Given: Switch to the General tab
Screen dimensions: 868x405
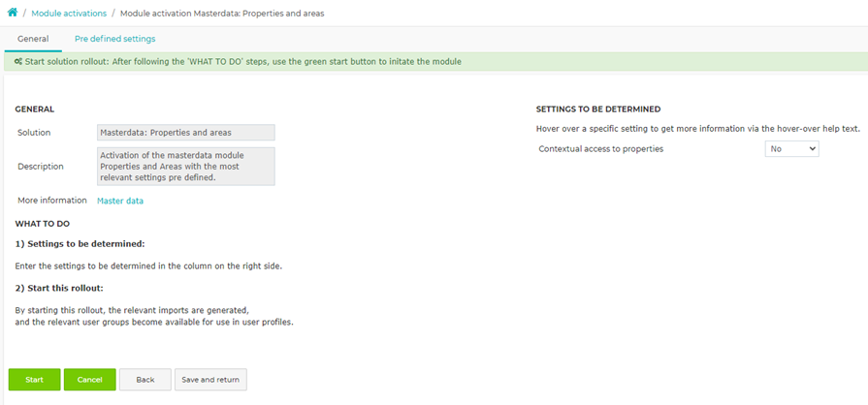Looking at the screenshot, I should 33,39.
